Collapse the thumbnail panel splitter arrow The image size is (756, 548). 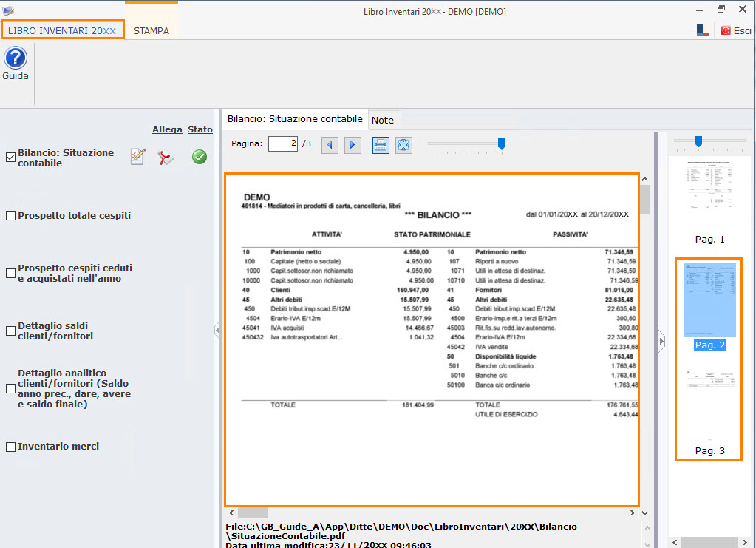661,340
